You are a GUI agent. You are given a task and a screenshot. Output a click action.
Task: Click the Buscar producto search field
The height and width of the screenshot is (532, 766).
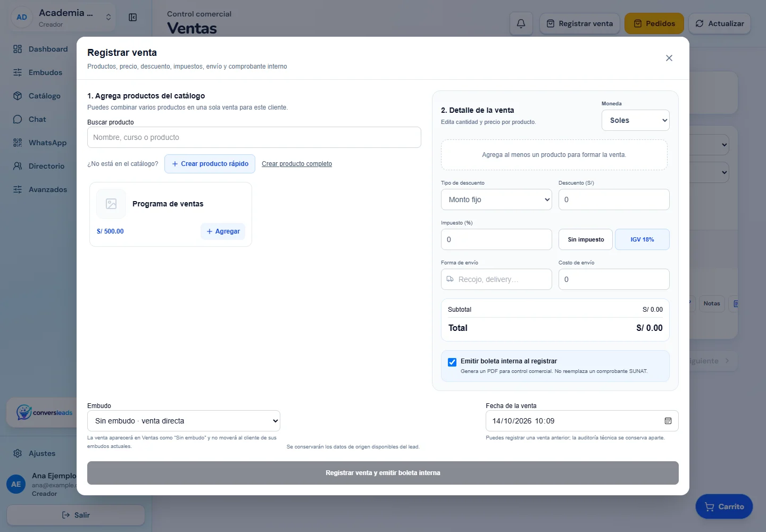[x=254, y=137]
